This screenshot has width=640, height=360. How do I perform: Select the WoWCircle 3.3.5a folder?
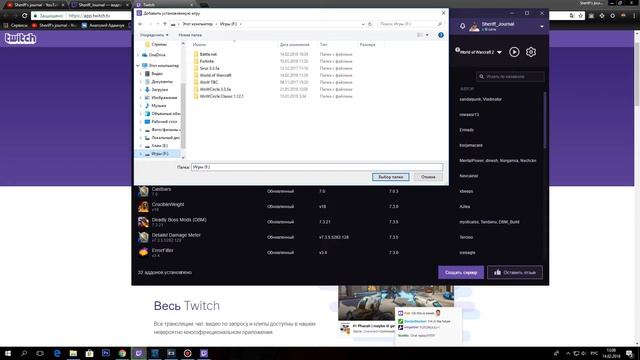coord(215,89)
